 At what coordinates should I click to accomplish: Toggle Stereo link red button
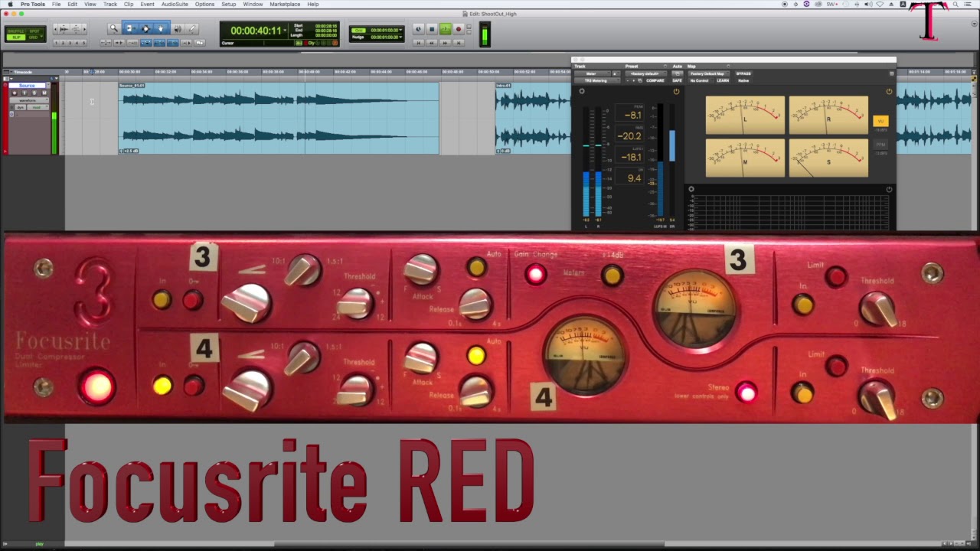[746, 393]
